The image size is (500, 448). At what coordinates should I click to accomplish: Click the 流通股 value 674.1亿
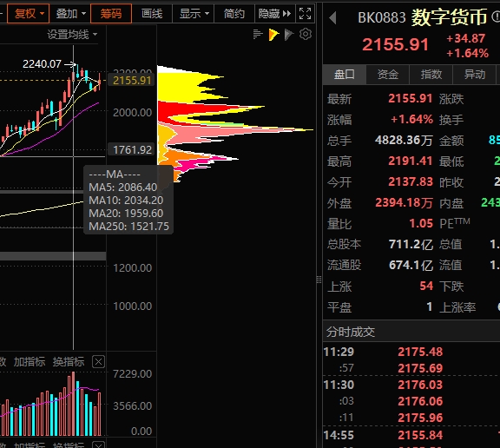click(411, 266)
